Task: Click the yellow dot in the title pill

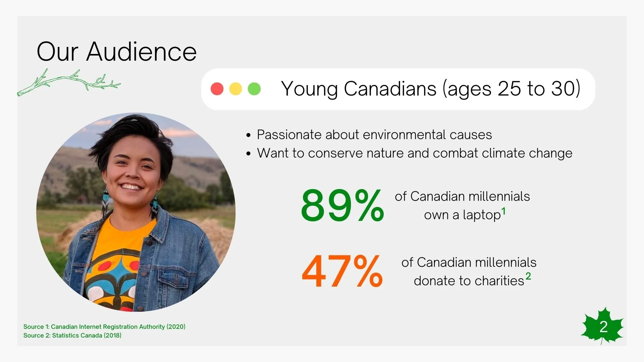Action: coord(235,89)
